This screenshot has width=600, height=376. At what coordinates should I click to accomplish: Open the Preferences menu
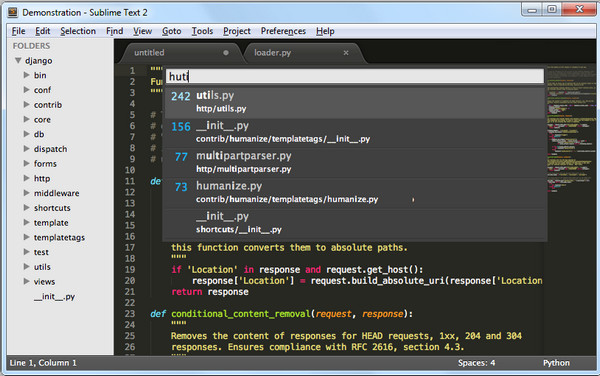click(x=283, y=31)
